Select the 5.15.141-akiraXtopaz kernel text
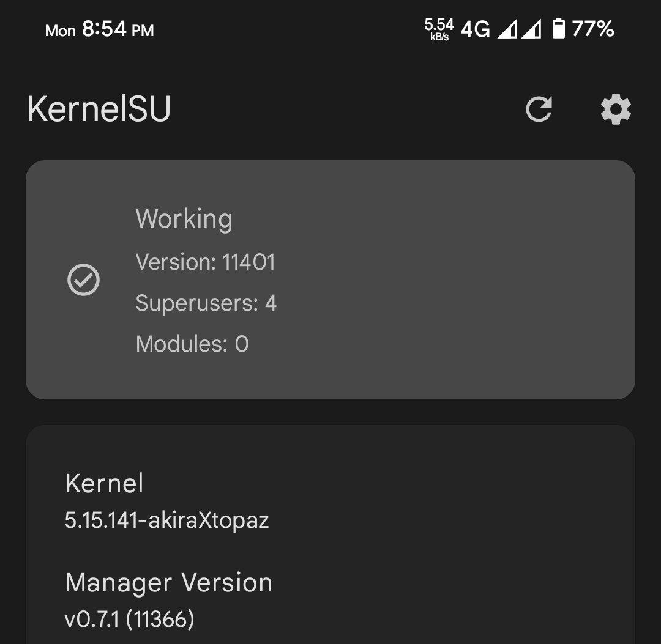Image resolution: width=661 pixels, height=644 pixels. point(166,520)
